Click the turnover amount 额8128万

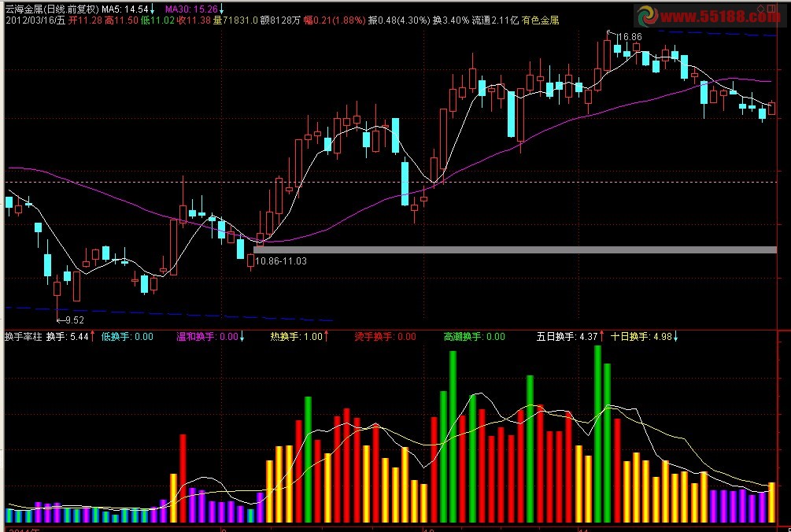(280, 20)
